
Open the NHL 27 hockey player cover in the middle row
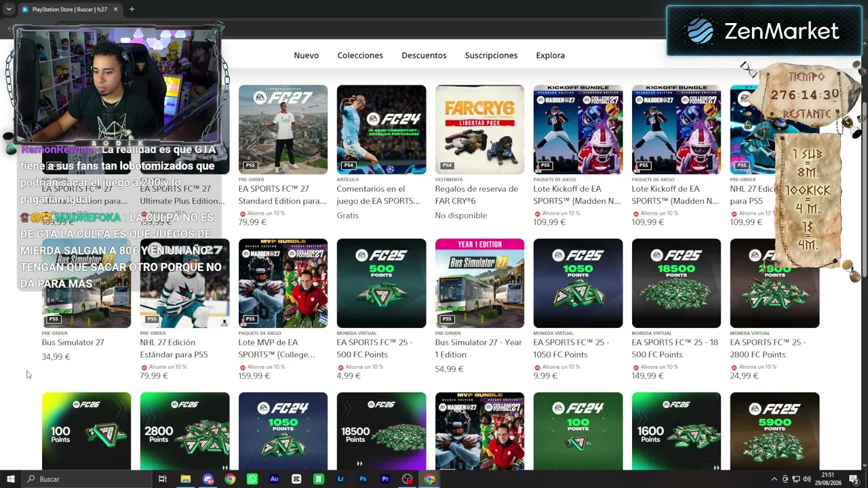[184, 283]
